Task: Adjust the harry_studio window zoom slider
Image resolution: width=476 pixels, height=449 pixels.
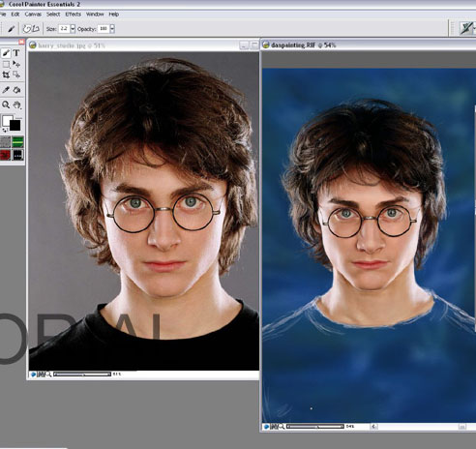Action: coord(82,374)
